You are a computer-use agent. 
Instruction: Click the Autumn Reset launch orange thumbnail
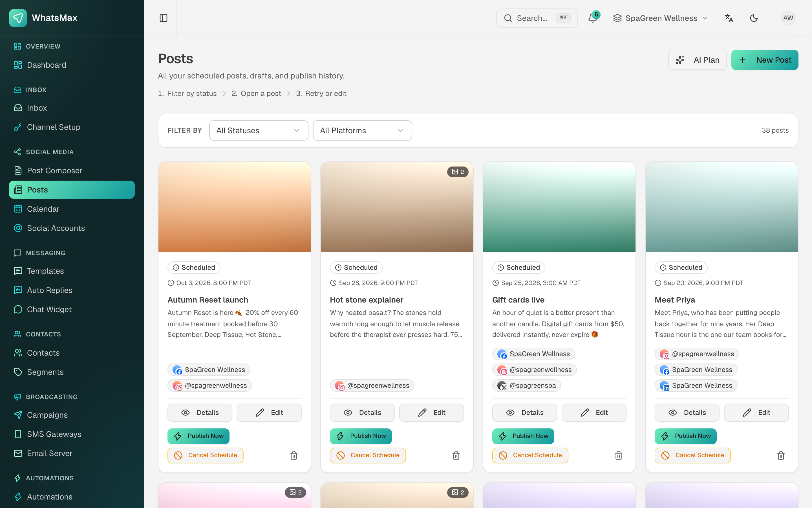pos(235,207)
